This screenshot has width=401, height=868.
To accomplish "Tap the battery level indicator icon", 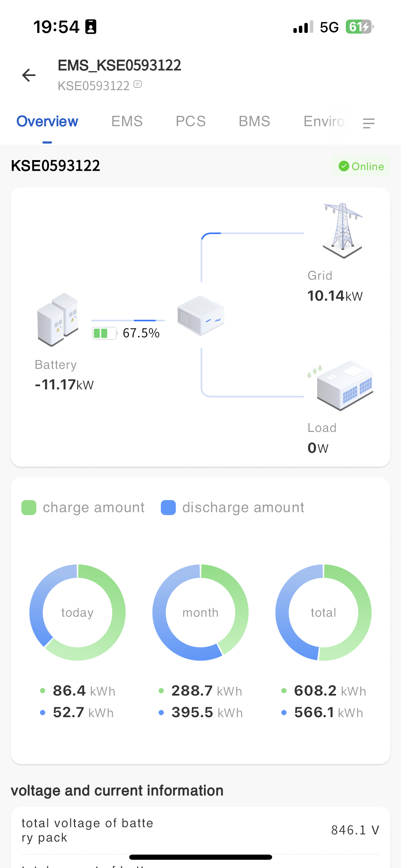I will [x=105, y=333].
